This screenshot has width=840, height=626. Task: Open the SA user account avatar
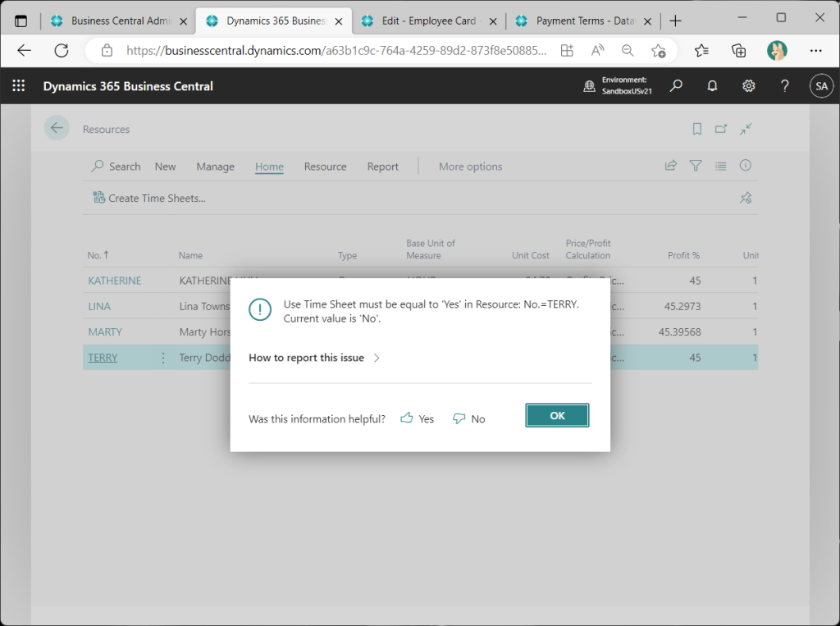821,86
